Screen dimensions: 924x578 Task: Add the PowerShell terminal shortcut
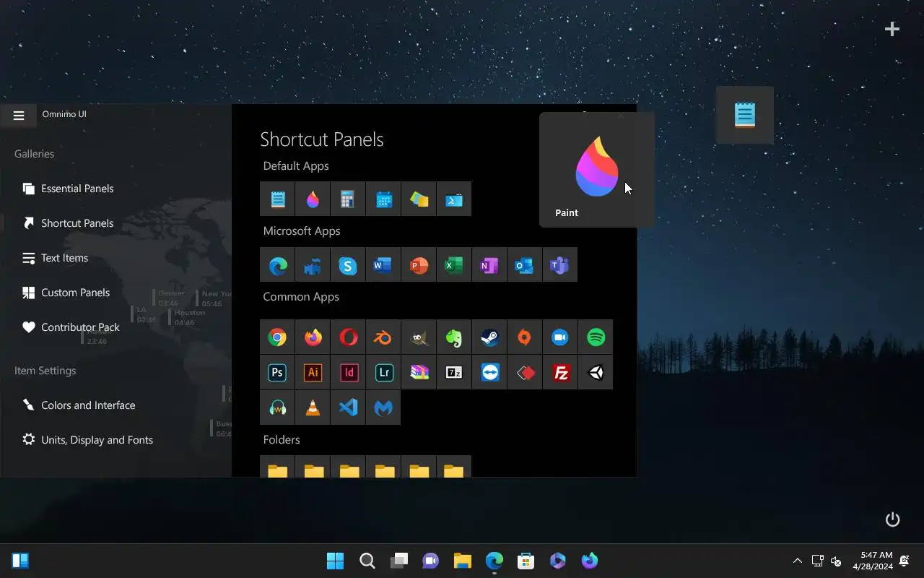454,199
